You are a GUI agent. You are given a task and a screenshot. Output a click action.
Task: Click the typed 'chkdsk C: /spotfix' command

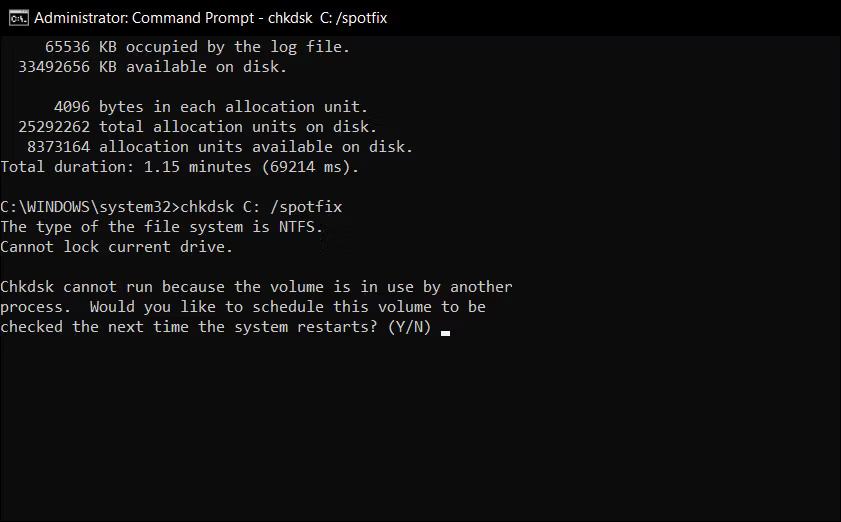click(261, 207)
